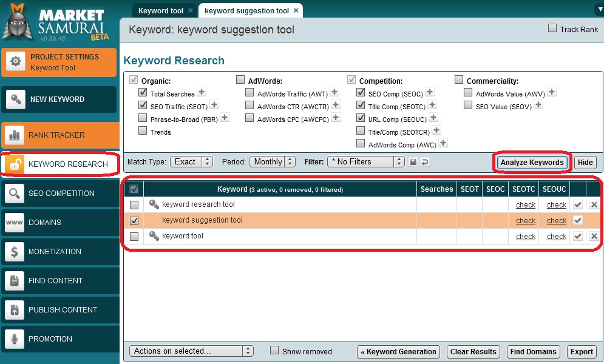Open the Match Type dropdown

[191, 161]
